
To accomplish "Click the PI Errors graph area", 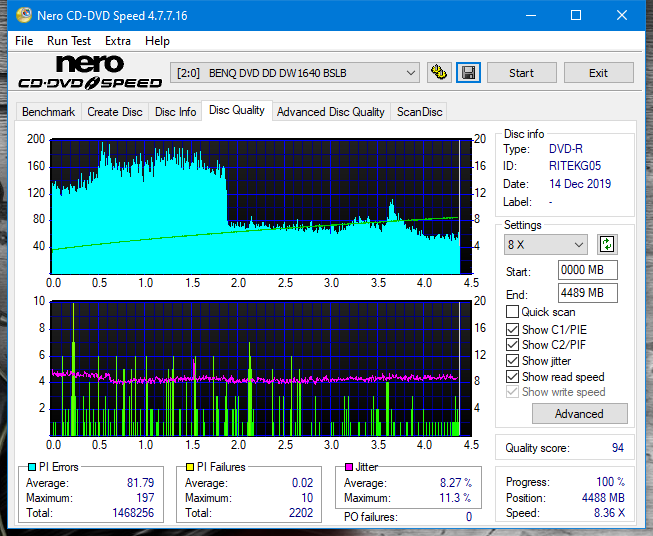I will 261,207.
